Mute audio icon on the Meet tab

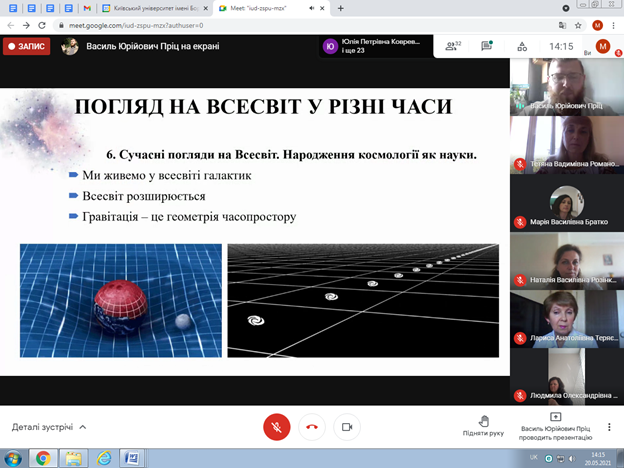tap(312, 8)
